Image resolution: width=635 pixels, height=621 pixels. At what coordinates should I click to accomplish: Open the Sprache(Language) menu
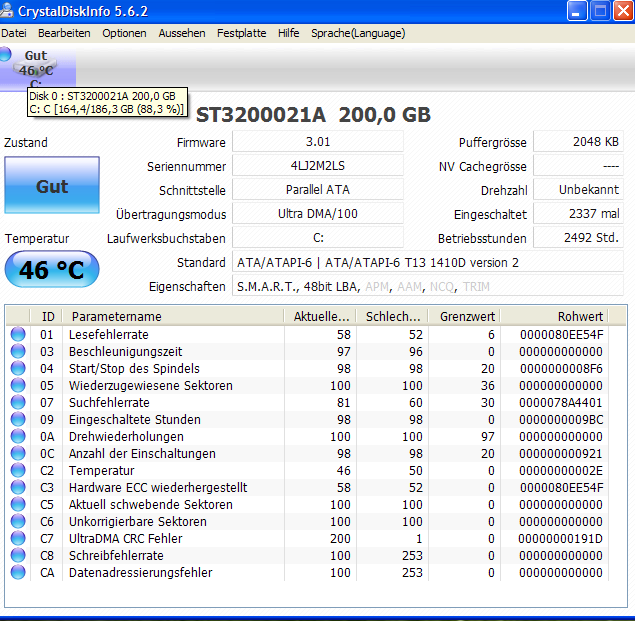point(358,33)
